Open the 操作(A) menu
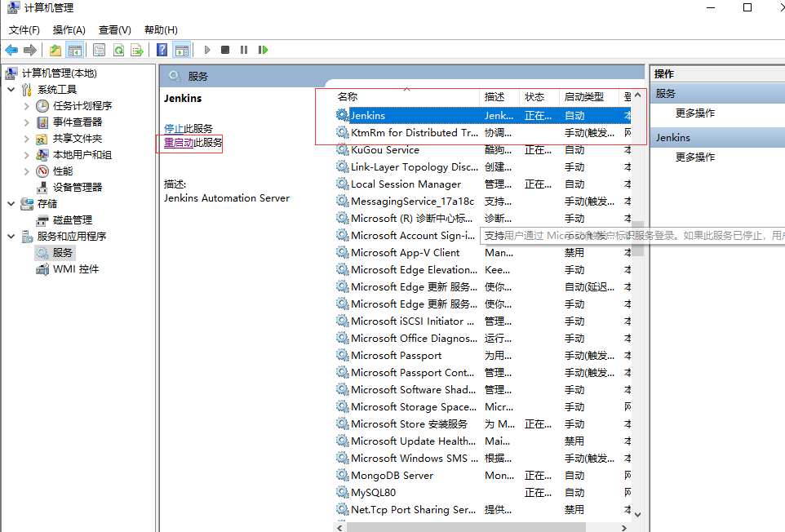 click(x=69, y=30)
